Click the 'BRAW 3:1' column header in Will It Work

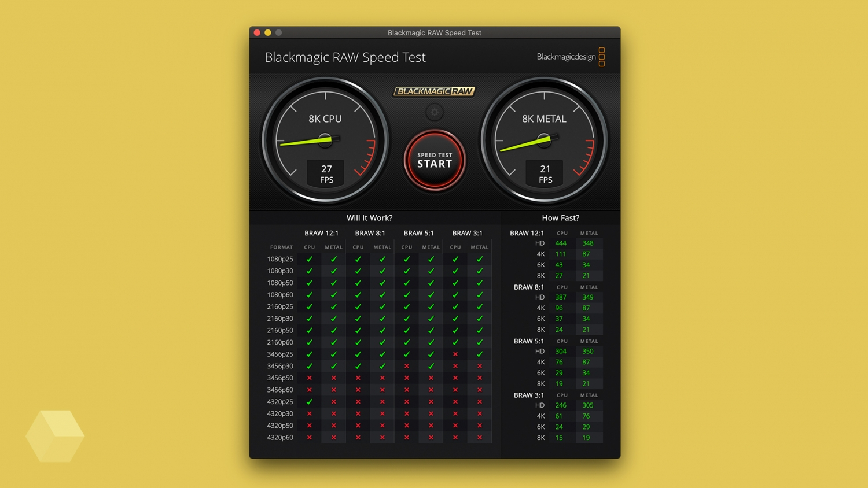(467, 233)
